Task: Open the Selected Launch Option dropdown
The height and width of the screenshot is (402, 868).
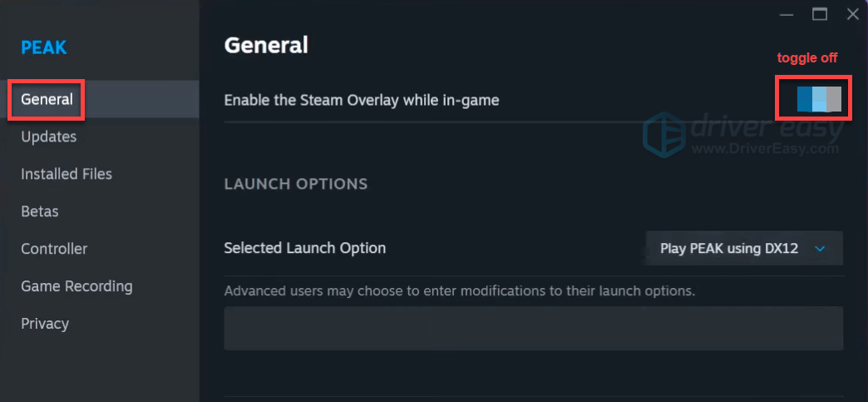Action: 744,248
